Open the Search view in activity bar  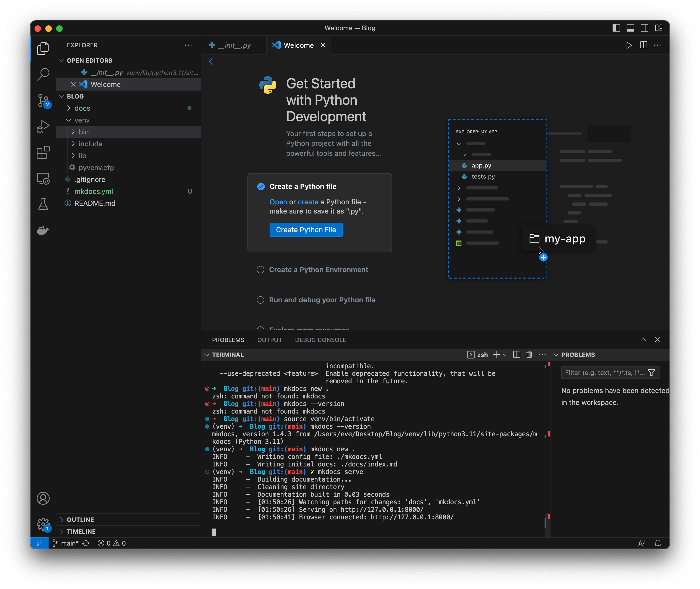[x=43, y=74]
